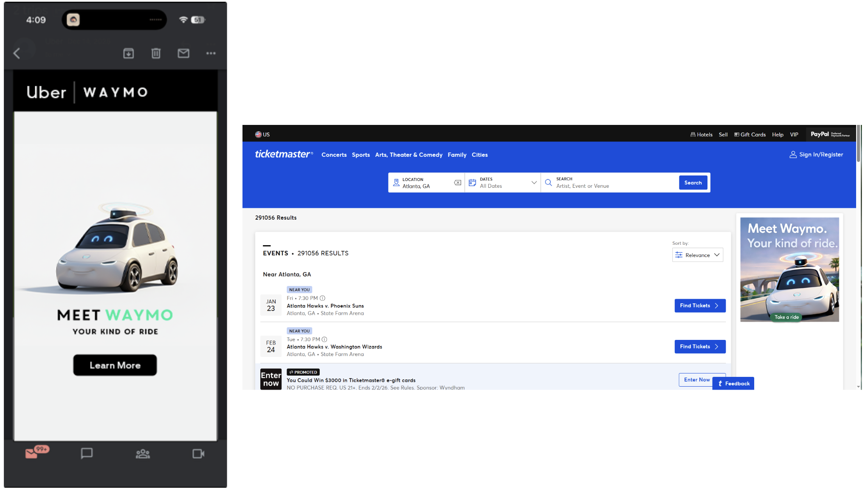Open the video meet tab icon
Image resolution: width=868 pixels, height=492 pixels.
pos(198,454)
